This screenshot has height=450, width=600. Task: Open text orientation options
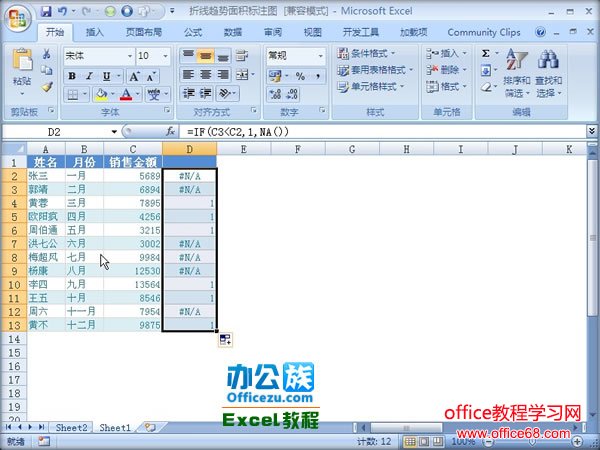227,93
